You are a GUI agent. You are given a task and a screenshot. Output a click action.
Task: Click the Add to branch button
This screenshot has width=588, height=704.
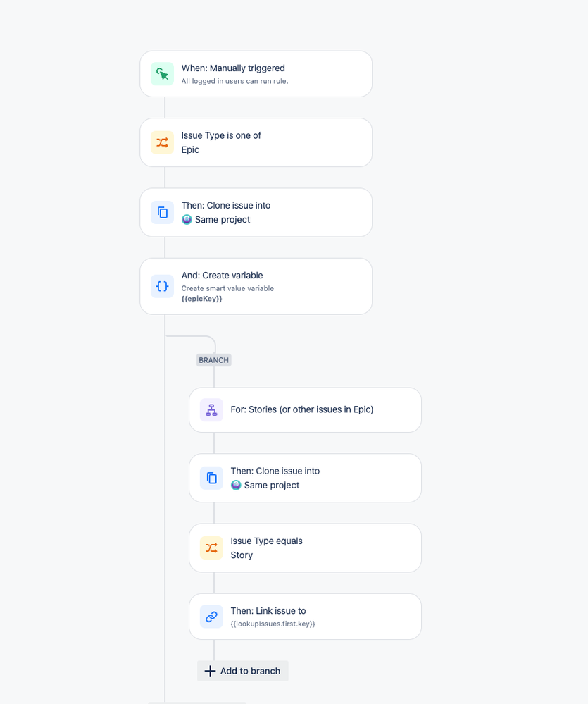point(243,671)
